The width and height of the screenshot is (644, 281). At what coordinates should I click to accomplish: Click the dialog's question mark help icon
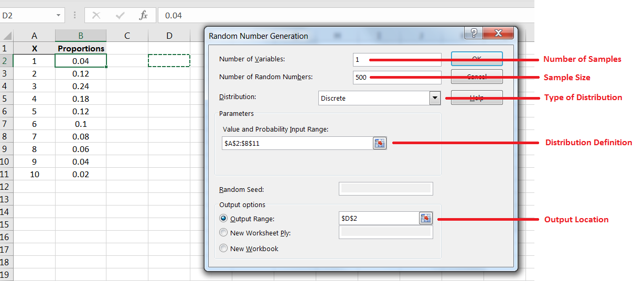(x=474, y=34)
